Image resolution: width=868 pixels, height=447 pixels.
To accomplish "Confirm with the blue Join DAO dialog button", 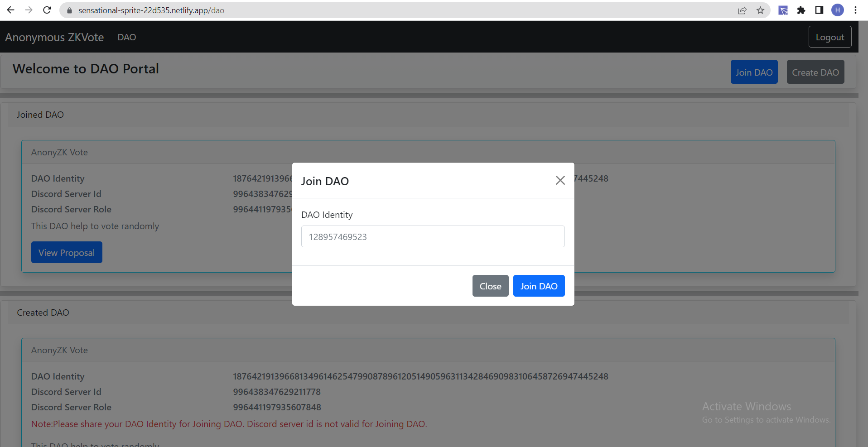I will coord(539,286).
